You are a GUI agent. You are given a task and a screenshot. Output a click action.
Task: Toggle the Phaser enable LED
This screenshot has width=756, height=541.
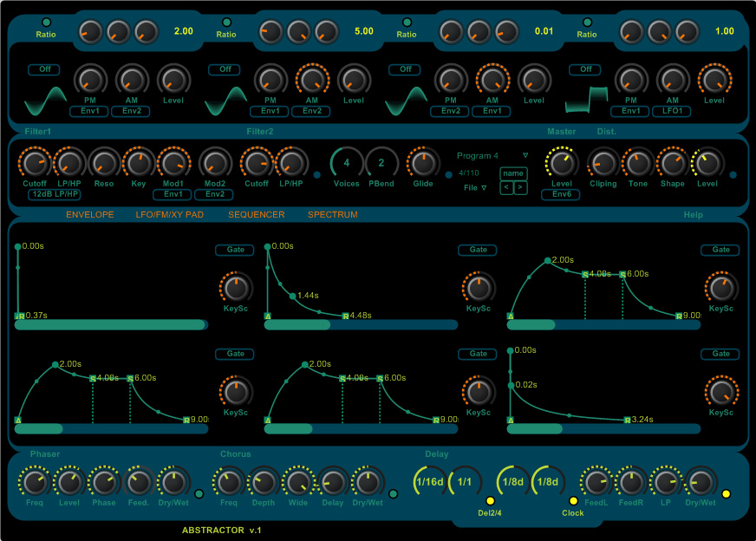pos(199,493)
